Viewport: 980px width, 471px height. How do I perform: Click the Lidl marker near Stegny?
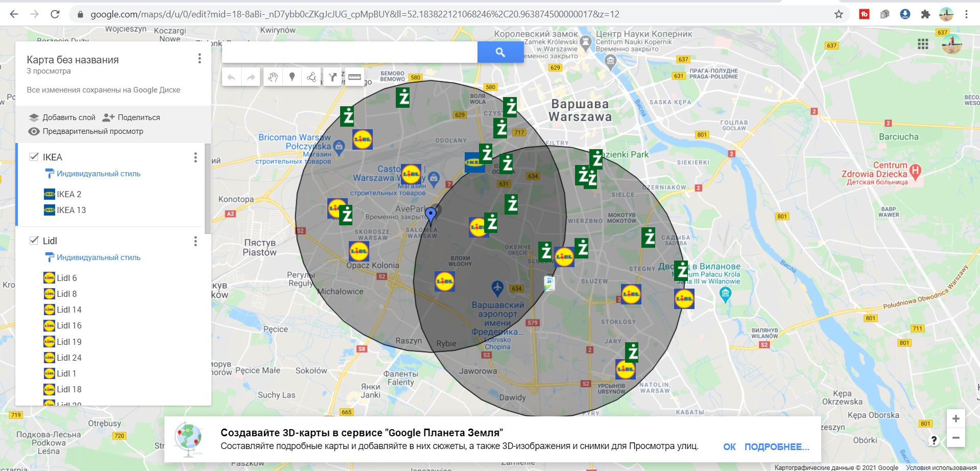(x=631, y=294)
